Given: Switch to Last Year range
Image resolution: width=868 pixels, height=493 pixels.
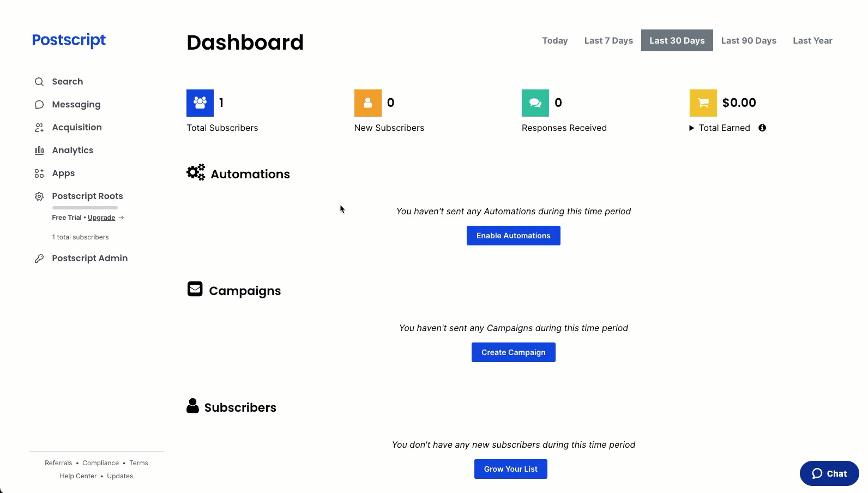Looking at the screenshot, I should [x=812, y=40].
